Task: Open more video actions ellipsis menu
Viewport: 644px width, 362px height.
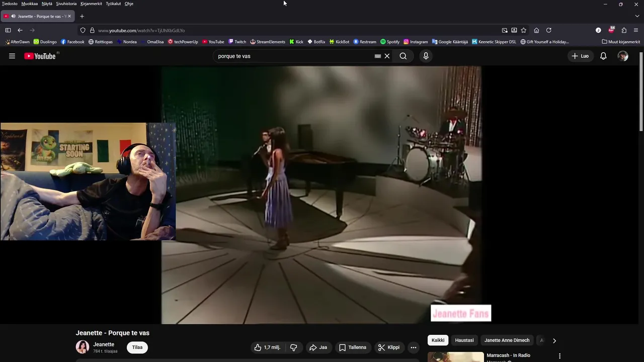Action: 414,347
